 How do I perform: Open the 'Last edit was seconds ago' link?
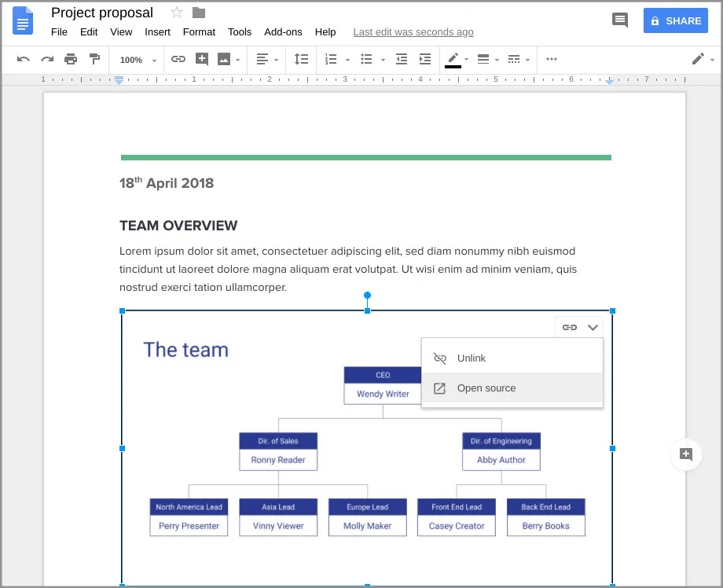point(413,31)
